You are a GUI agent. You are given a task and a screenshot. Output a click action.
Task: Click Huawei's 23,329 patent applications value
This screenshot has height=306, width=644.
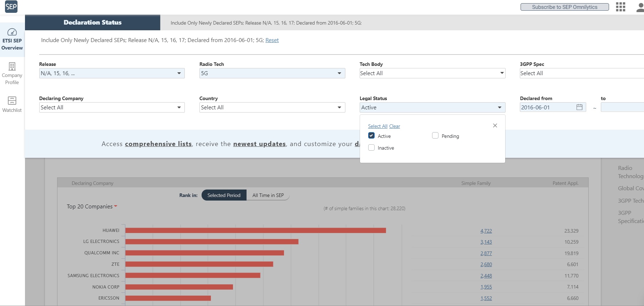point(571,231)
